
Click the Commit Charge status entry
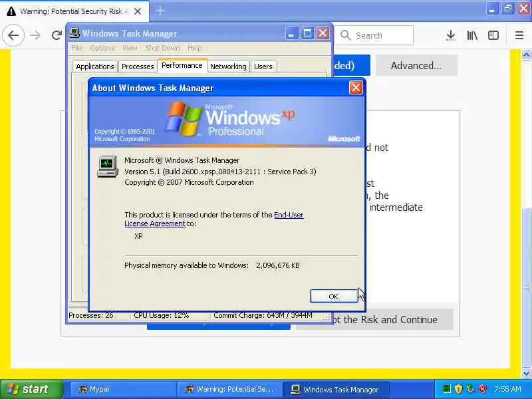coord(263,315)
